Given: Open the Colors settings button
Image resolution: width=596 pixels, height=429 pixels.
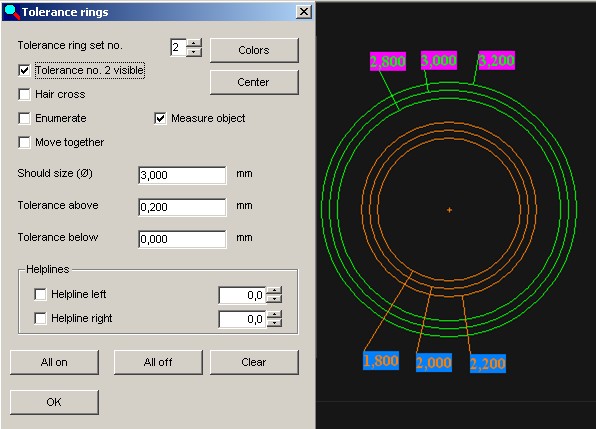Looking at the screenshot, I should click(254, 50).
